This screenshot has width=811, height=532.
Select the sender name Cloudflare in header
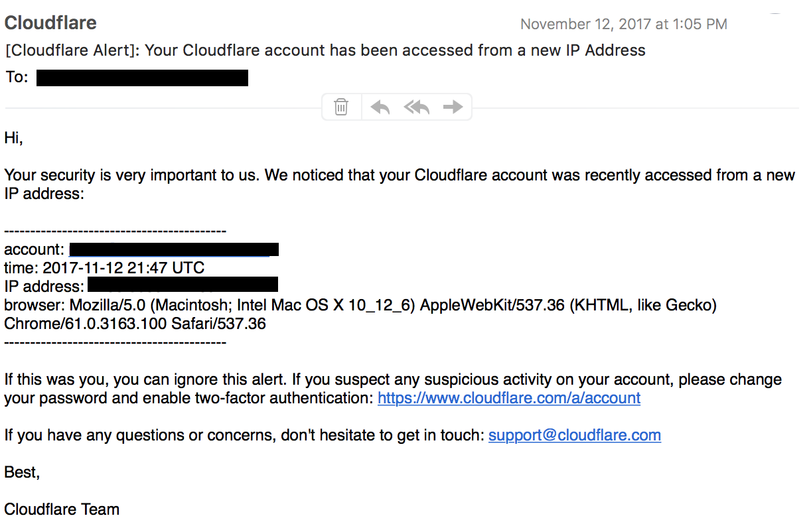50,23
